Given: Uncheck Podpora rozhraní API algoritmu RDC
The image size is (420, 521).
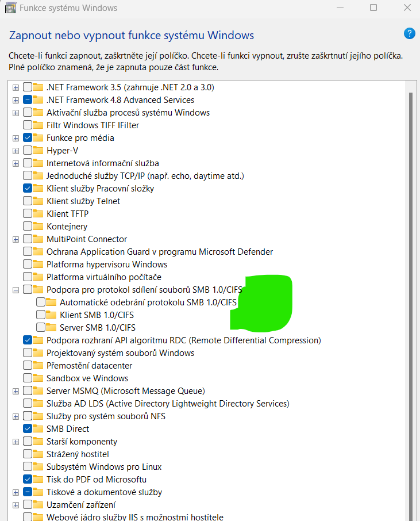Looking at the screenshot, I should click(28, 340).
